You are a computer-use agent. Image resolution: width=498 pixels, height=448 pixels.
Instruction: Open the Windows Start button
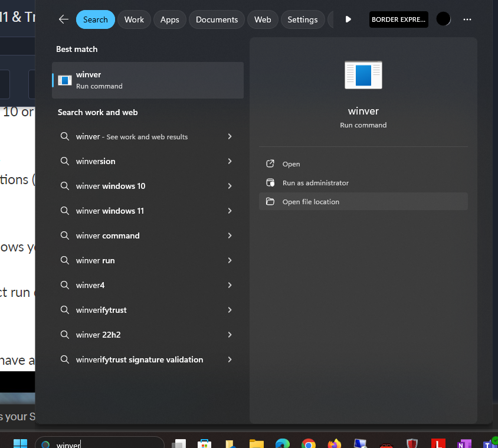click(20, 443)
